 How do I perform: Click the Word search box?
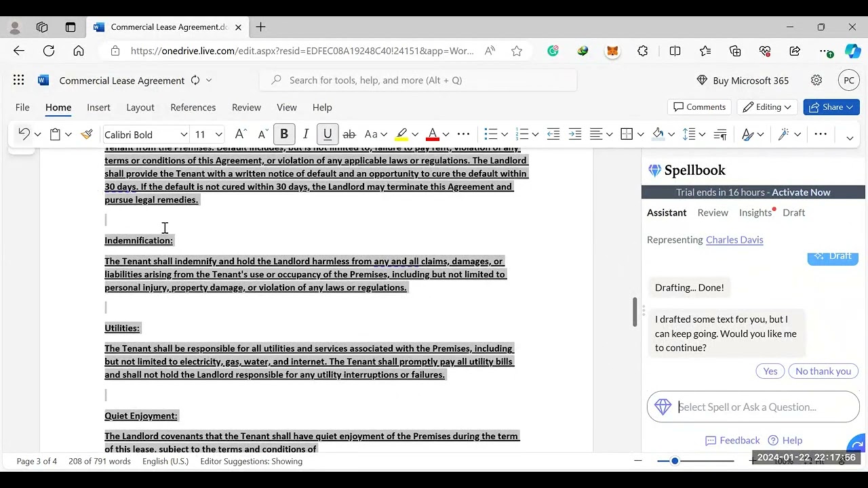click(x=418, y=80)
